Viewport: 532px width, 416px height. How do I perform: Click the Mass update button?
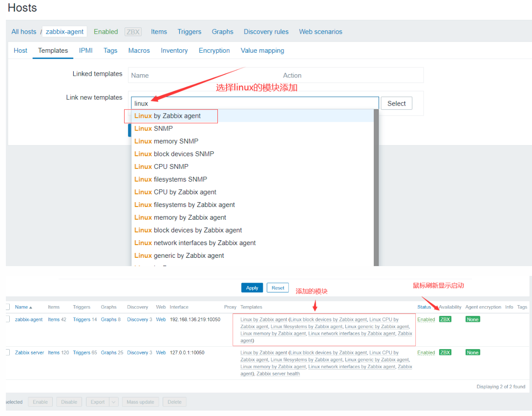(141, 402)
